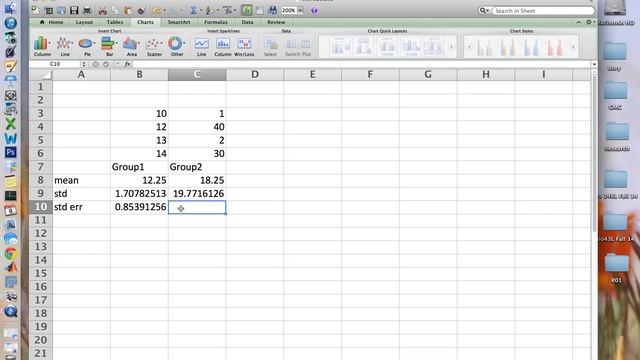
Task: Expand the formula bar with right-side arrow
Action: [x=594, y=64]
